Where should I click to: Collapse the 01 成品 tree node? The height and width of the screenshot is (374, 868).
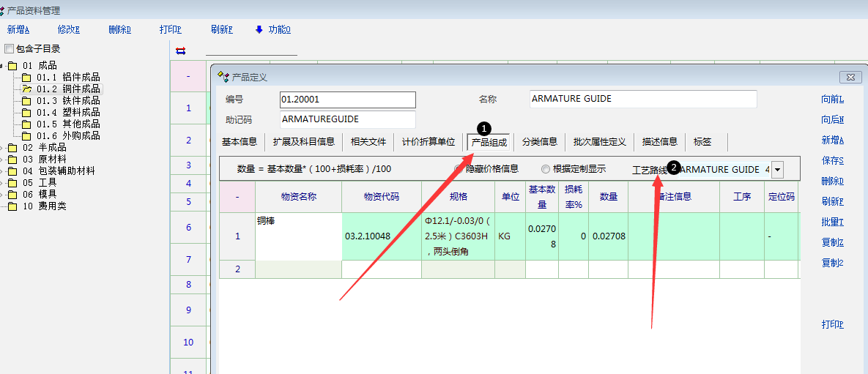[x=2, y=66]
